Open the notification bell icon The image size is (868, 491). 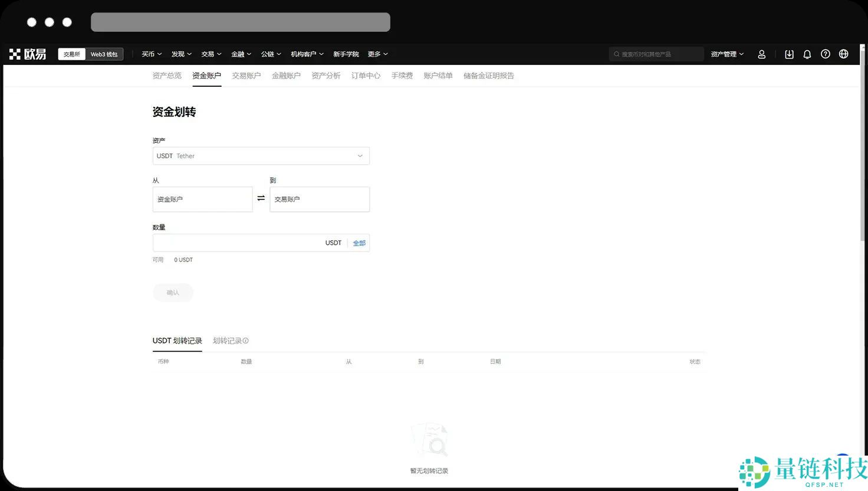coord(807,54)
